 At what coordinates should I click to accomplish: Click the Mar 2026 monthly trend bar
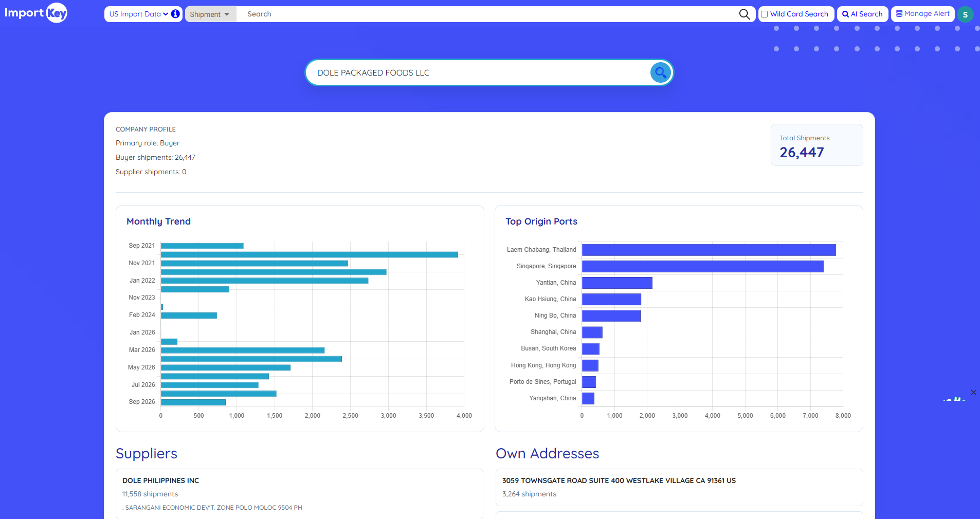point(243,350)
